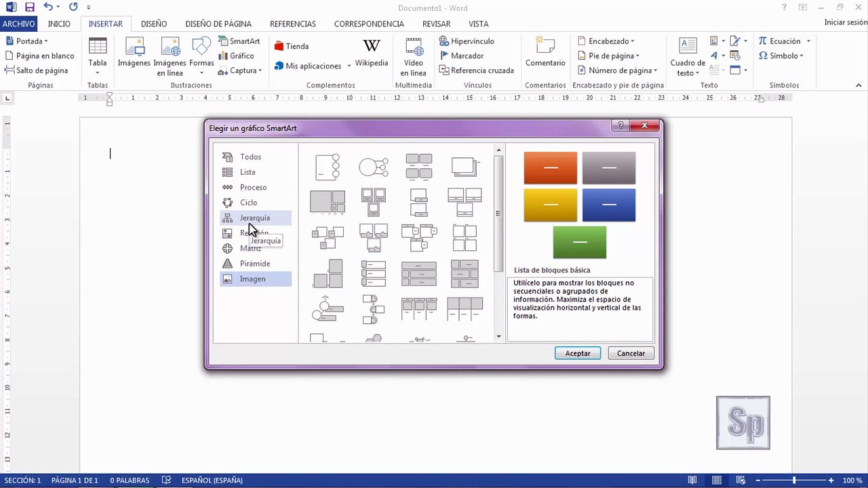Switch to the INICIO tab
Viewport: 868px width, 488px height.
[x=59, y=24]
